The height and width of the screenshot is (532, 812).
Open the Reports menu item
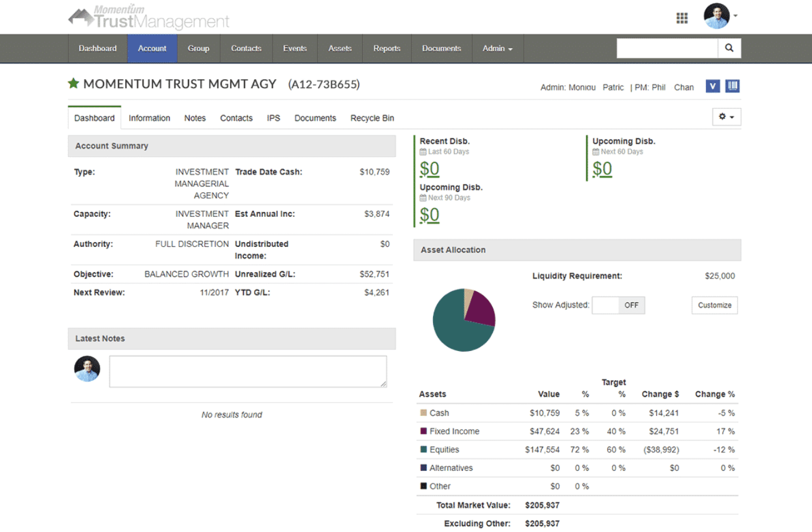pos(386,49)
